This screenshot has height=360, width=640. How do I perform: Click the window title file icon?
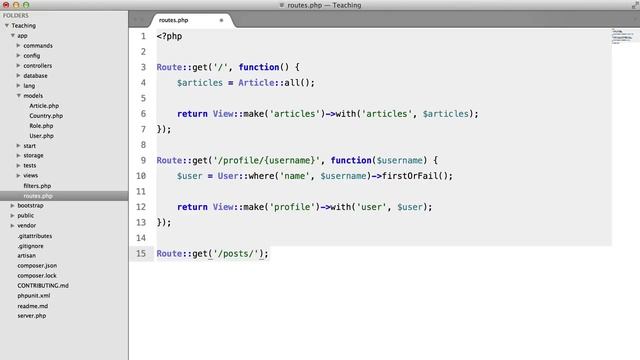(282, 5)
